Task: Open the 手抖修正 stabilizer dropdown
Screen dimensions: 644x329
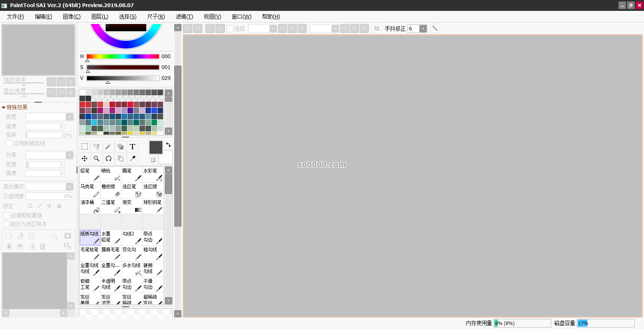Action: click(x=423, y=29)
